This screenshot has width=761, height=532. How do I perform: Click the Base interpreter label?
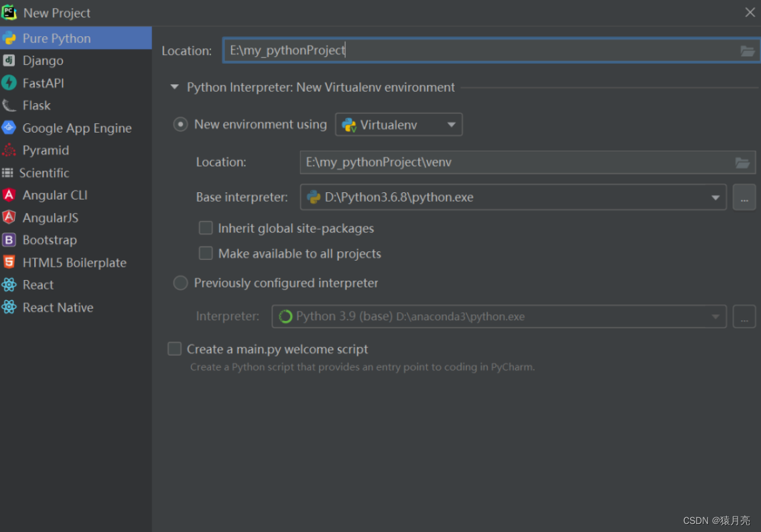tap(242, 197)
